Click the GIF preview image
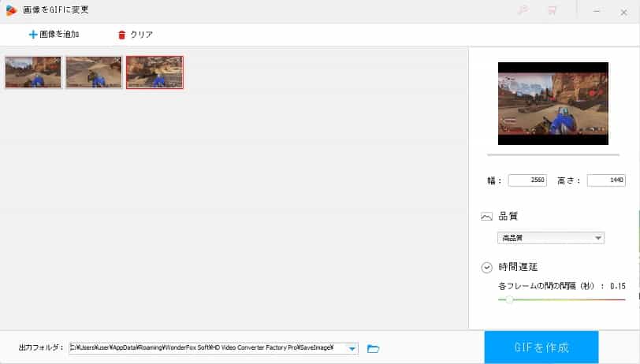 click(553, 103)
